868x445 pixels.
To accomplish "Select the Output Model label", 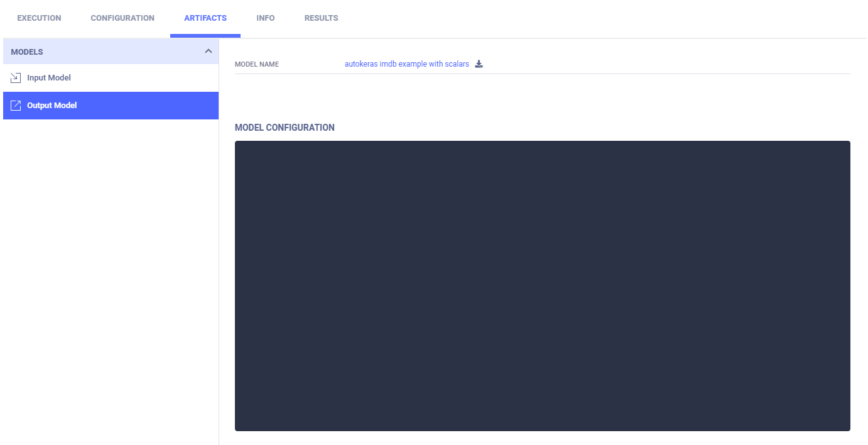I will click(52, 106).
